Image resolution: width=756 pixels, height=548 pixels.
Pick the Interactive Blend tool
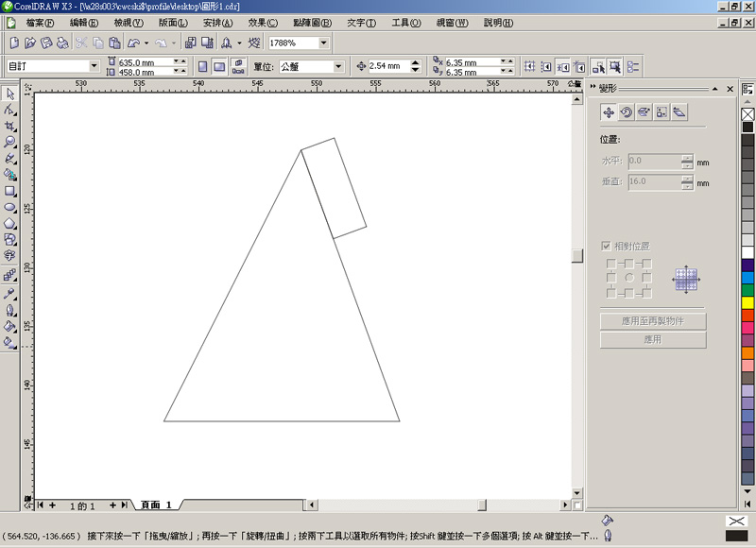[x=9, y=275]
